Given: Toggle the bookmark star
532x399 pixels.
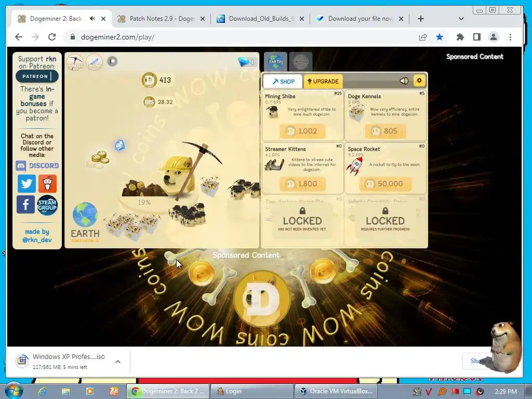Looking at the screenshot, I should tap(440, 37).
